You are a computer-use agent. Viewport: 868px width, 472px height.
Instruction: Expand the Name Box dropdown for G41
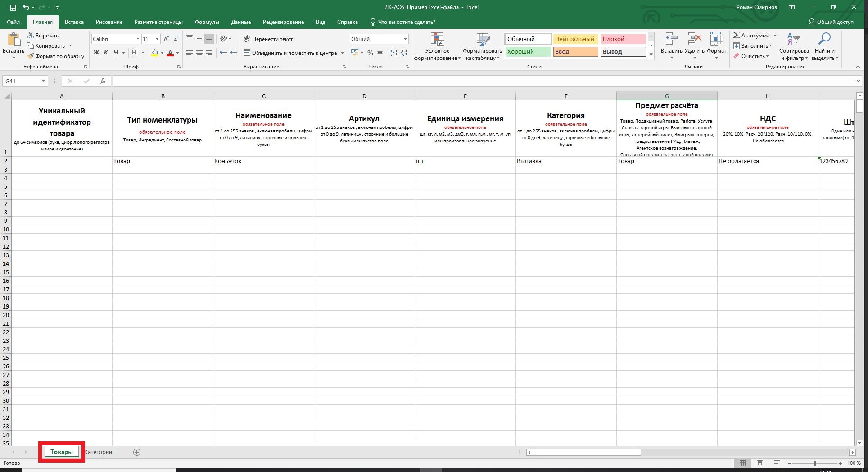click(43, 81)
